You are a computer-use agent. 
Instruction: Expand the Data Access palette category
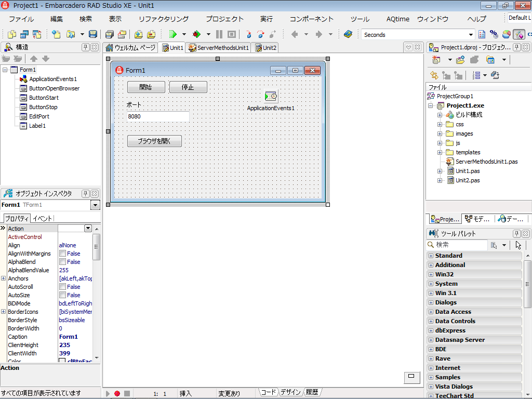[431, 312]
